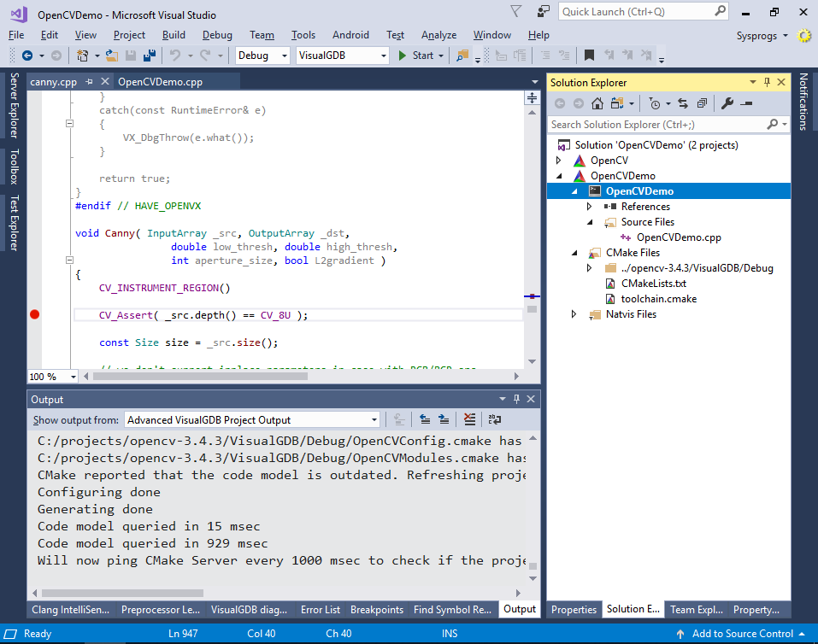Click the Clear All icon in Output panel

(469, 419)
